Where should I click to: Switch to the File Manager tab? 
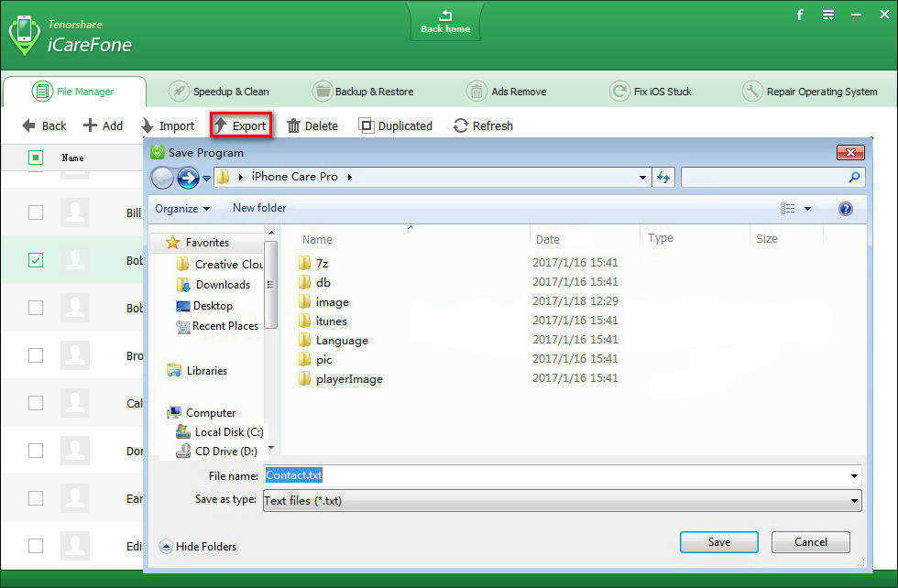tap(74, 92)
